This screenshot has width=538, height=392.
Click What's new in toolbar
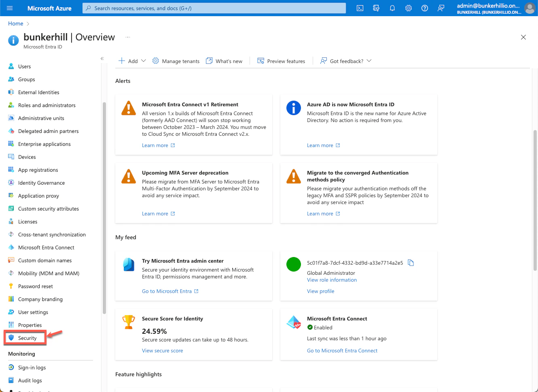click(x=224, y=61)
